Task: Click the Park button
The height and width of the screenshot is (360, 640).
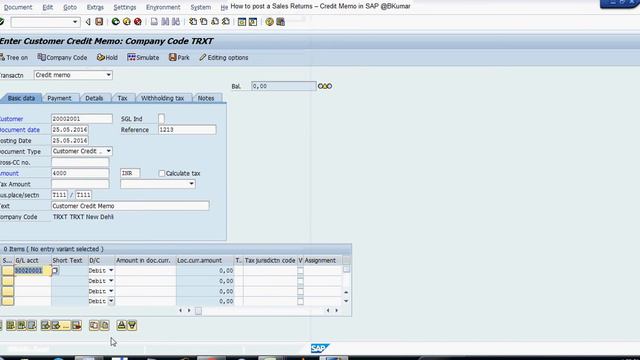Action: point(179,58)
